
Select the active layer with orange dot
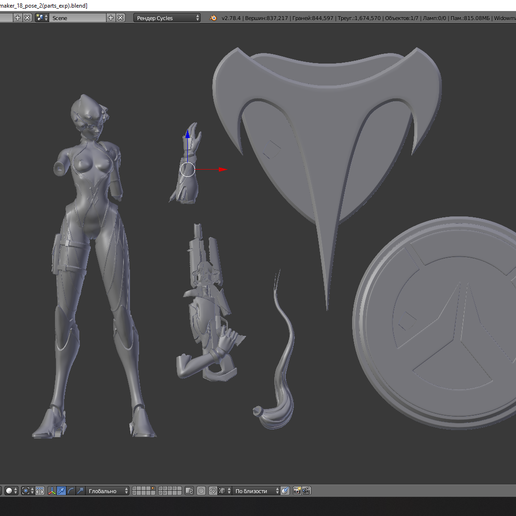point(153,489)
